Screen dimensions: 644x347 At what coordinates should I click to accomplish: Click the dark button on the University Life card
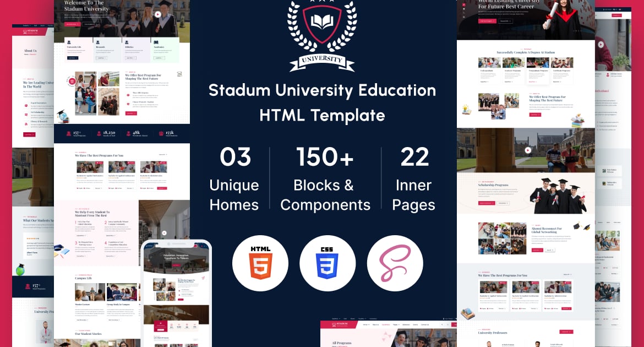point(72,58)
